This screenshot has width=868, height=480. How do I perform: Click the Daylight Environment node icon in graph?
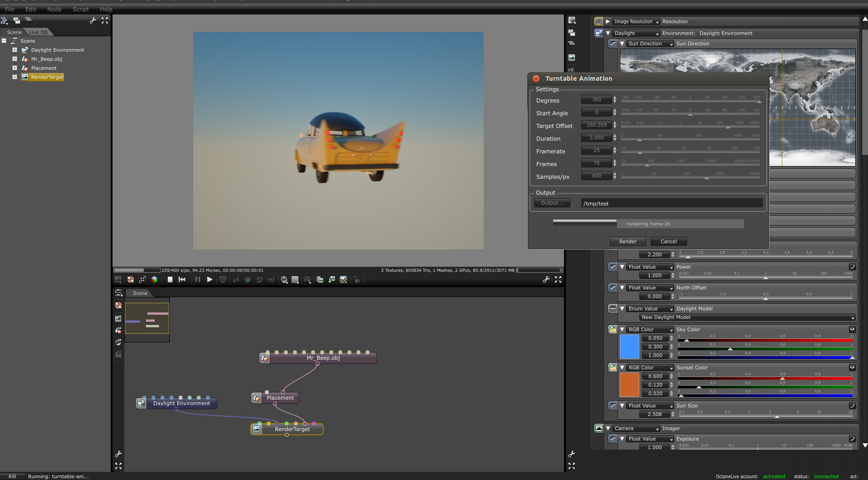(142, 403)
